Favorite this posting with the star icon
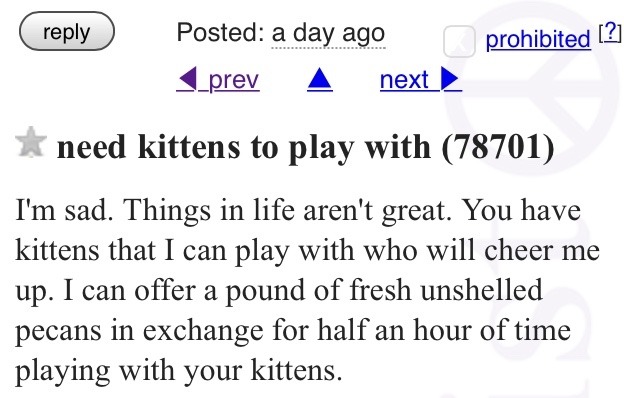The image size is (624, 398). pyautogui.click(x=31, y=142)
